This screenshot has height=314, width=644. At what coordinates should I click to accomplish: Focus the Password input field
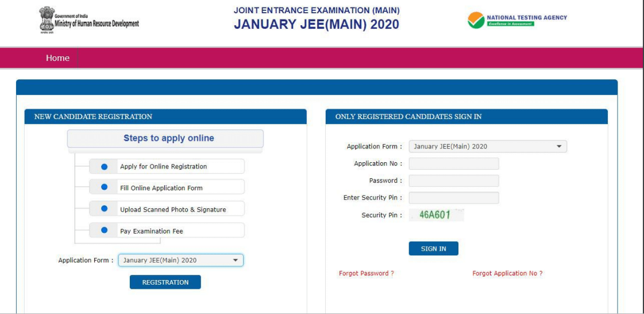pyautogui.click(x=453, y=181)
